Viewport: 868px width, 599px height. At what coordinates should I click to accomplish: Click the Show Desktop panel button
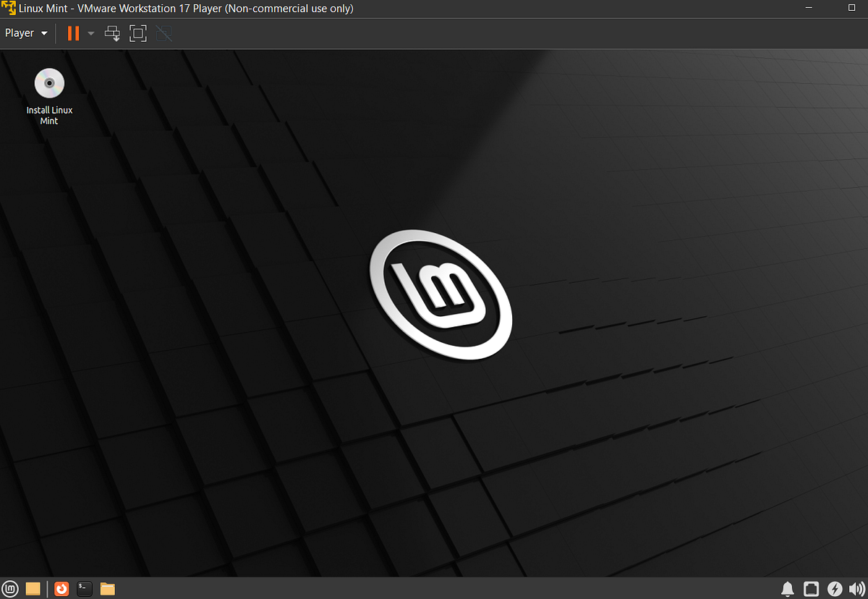[33, 588]
